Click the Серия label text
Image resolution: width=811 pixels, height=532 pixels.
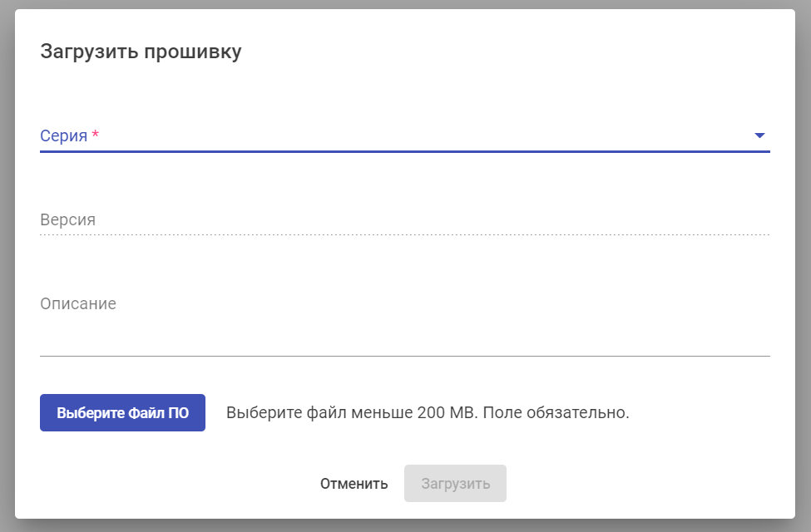pyautogui.click(x=64, y=135)
